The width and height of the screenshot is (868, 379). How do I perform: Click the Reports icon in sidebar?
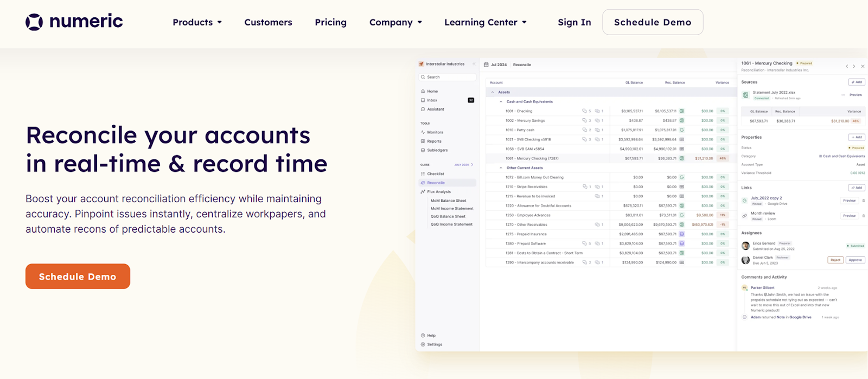423,141
